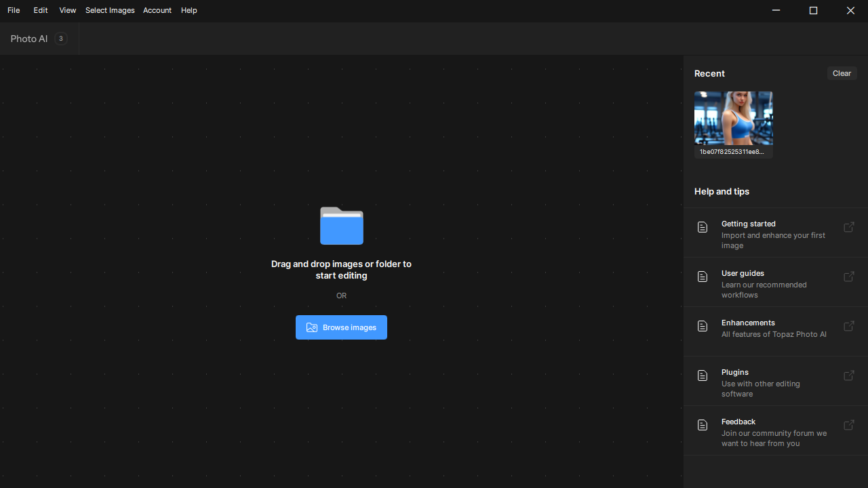Open the recent gym photo thumbnail
The height and width of the screenshot is (488, 868).
(x=733, y=119)
